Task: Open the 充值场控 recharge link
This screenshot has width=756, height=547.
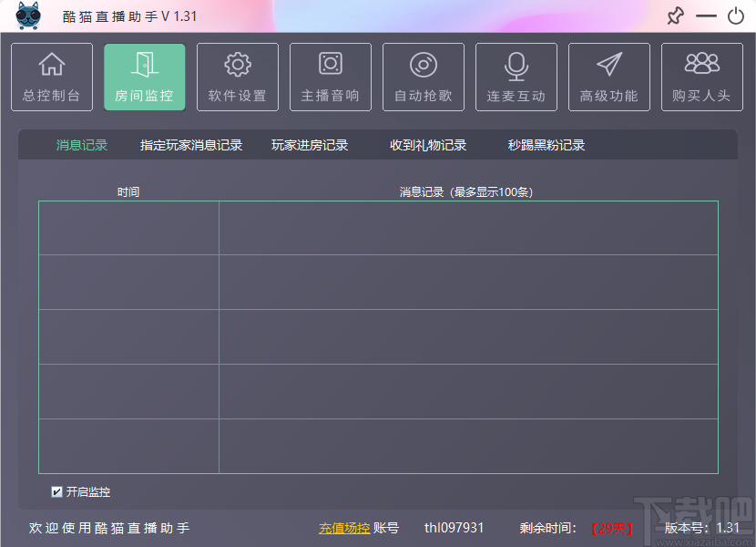Action: pos(344,528)
